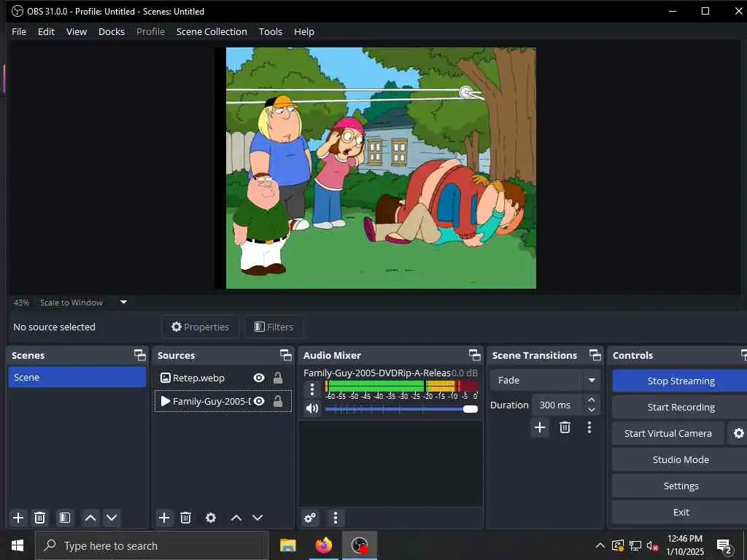Open OBS Settings from Controls

point(681,486)
